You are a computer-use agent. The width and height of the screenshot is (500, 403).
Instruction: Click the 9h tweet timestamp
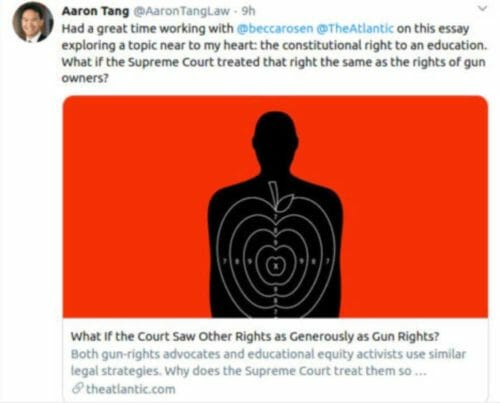click(x=248, y=11)
